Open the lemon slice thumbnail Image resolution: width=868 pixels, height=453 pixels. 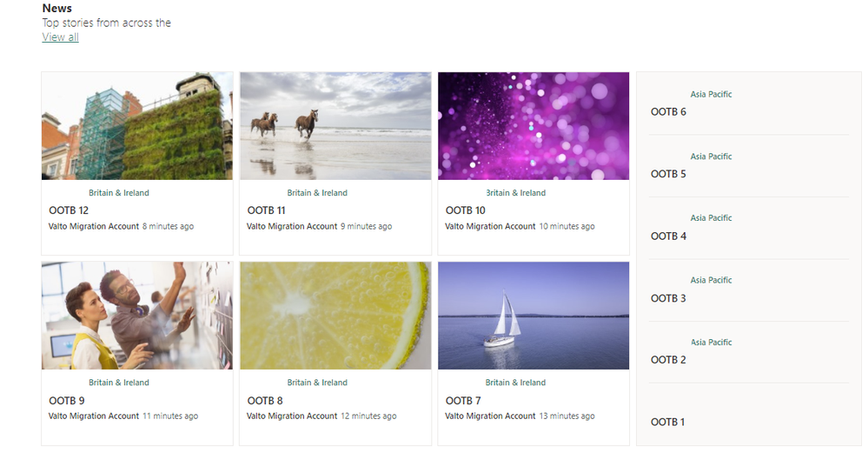335,316
